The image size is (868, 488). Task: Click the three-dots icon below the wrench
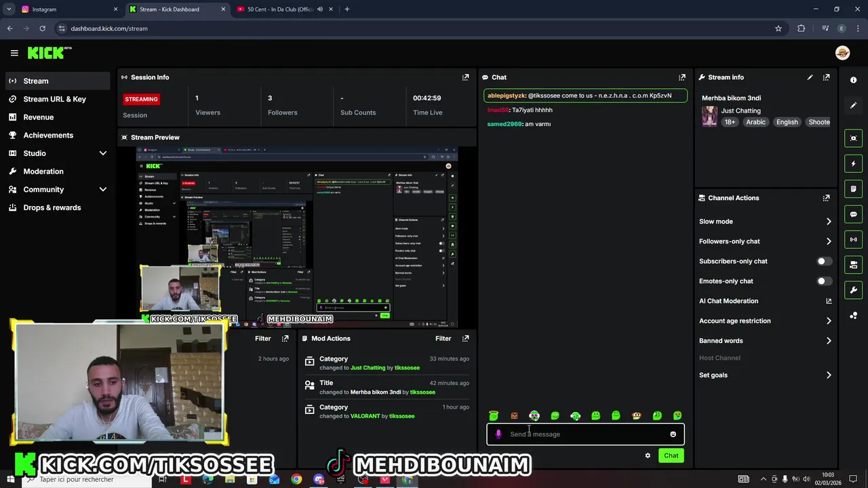point(853,316)
